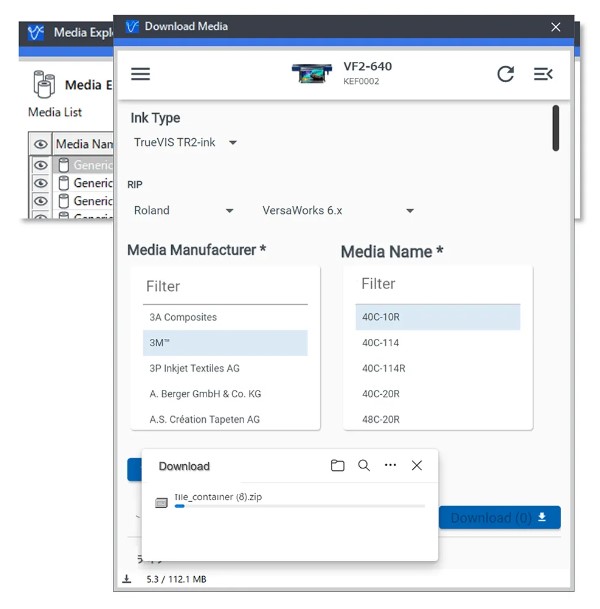Close the Download Media window
The height and width of the screenshot is (609, 600).
(556, 27)
